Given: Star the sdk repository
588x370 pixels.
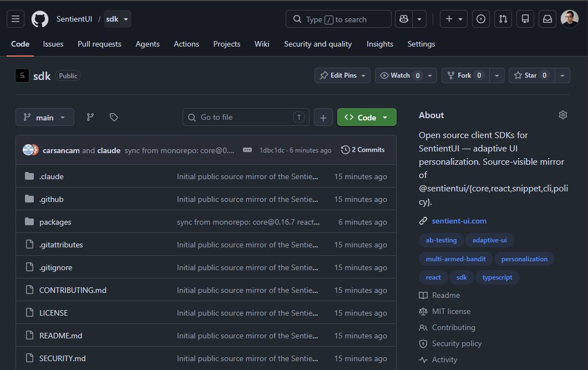Looking at the screenshot, I should tap(532, 75).
